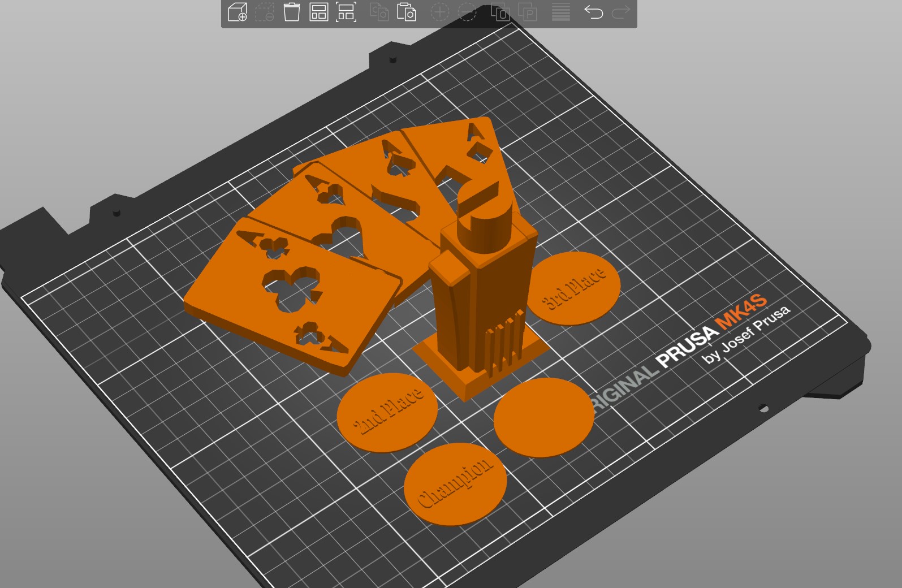Select the blank orange medallion
This screenshot has width=902, height=588.
[544, 418]
